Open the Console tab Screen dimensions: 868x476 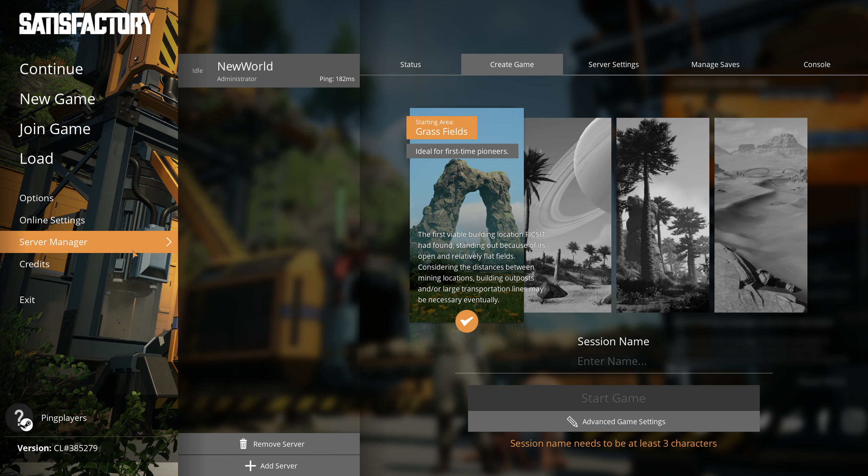[817, 64]
